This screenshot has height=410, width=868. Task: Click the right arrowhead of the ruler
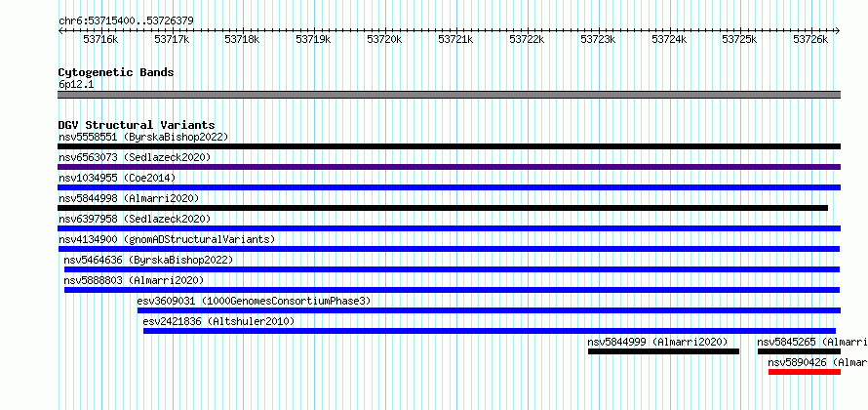click(838, 30)
